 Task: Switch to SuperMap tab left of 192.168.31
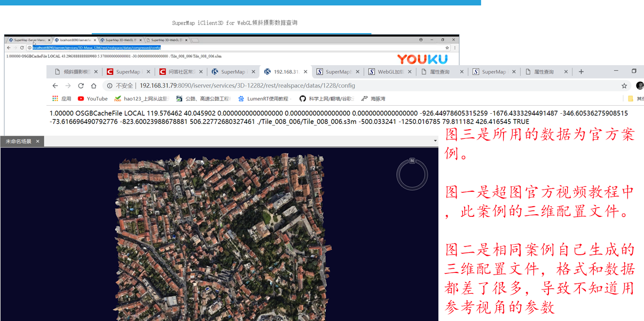233,72
